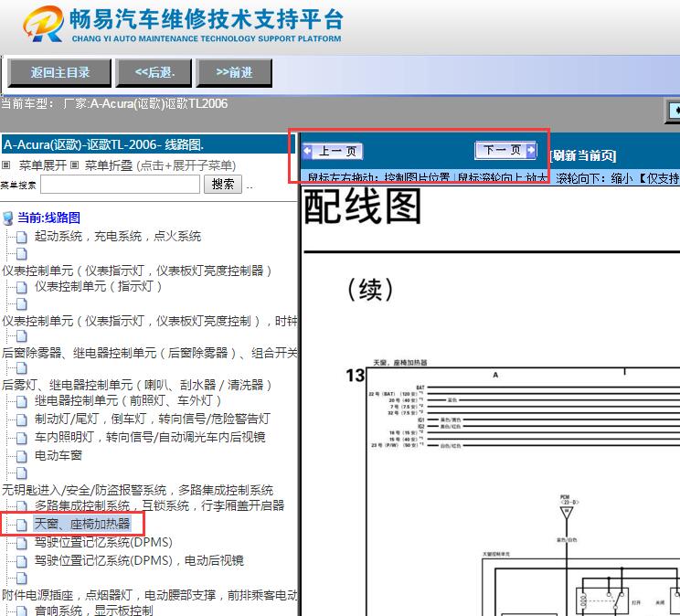Click the 菜单展开 box icon
Viewport: 680px width, 616px height.
[6, 165]
